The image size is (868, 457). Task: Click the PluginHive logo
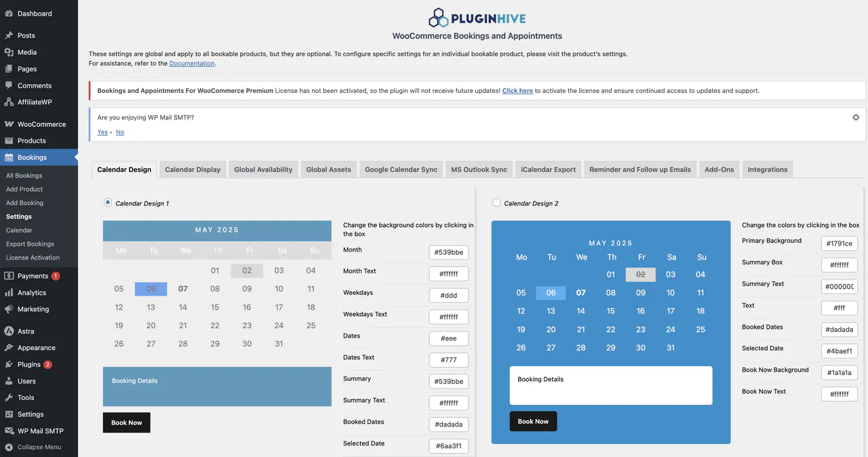(477, 18)
